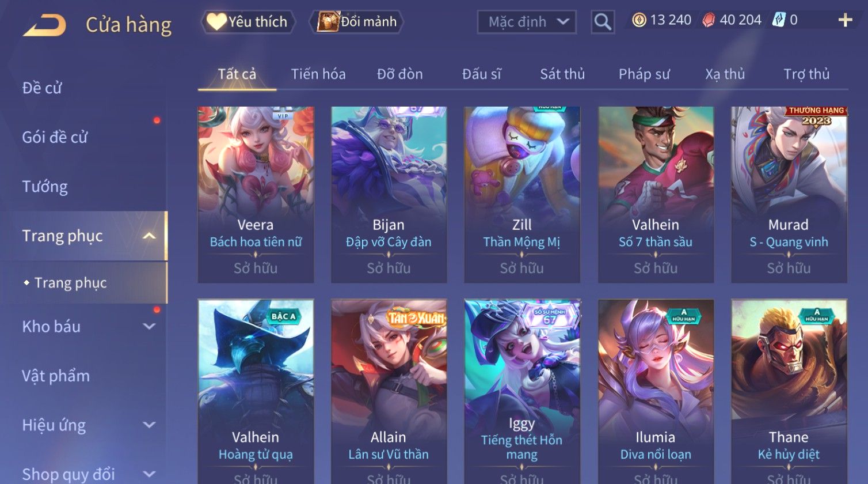Tap the gold coin balance icon
The height and width of the screenshot is (484, 868).
coord(639,20)
